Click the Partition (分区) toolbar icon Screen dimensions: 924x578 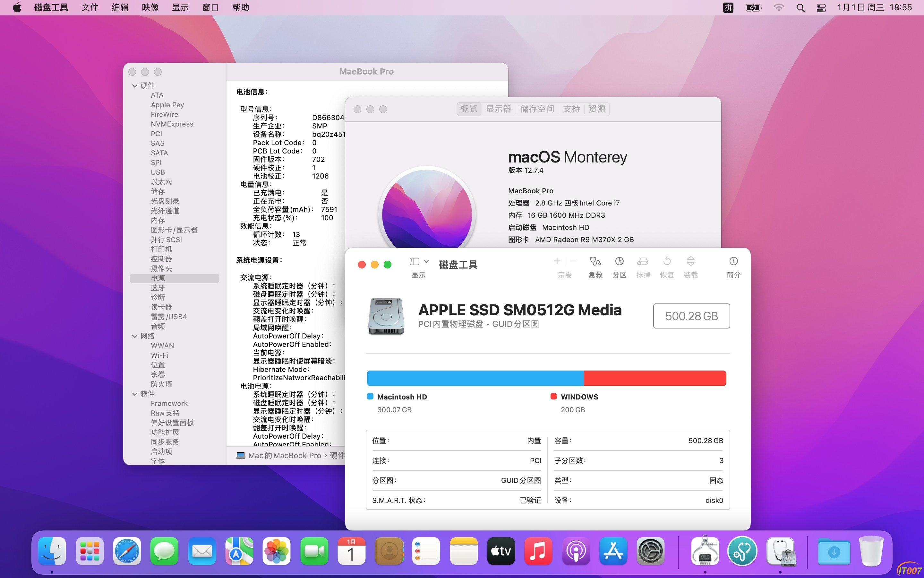[x=619, y=261]
